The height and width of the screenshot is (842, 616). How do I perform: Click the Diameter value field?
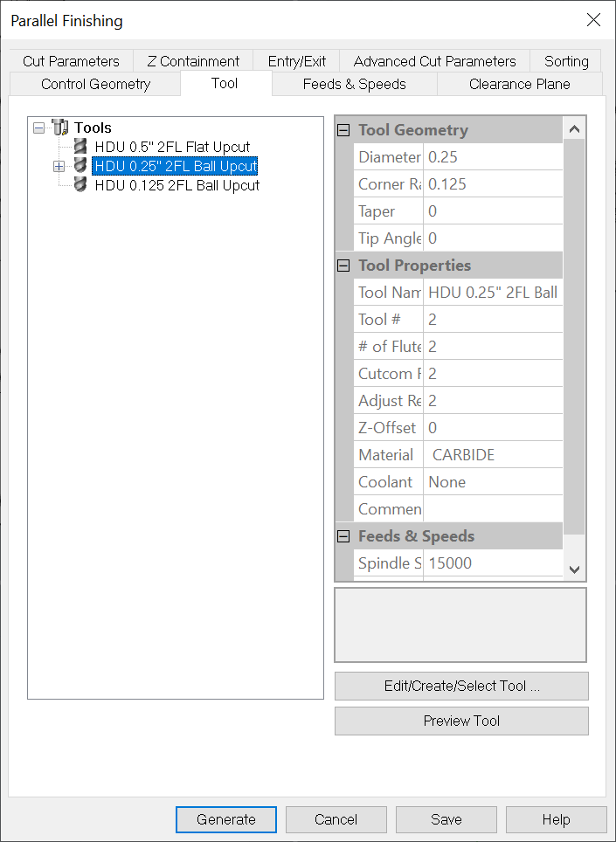click(x=492, y=157)
